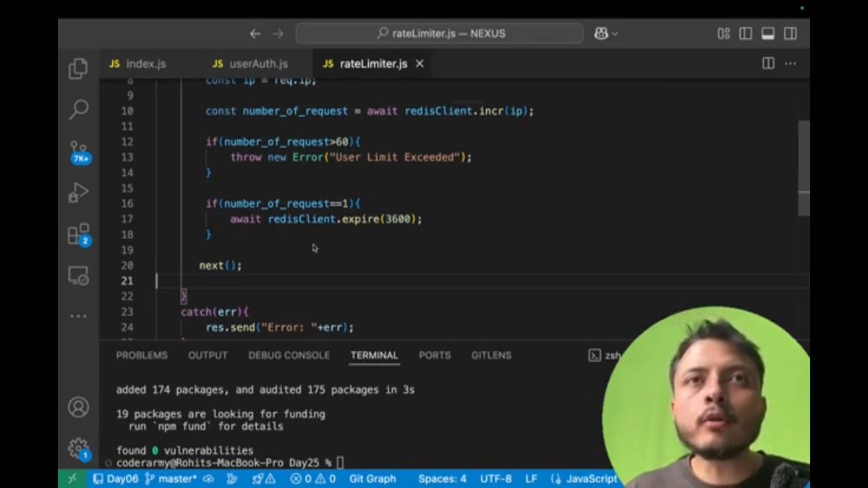Click res.send("Error: "+err) on line 24
Screen dimensions: 868x488
click(x=280, y=328)
